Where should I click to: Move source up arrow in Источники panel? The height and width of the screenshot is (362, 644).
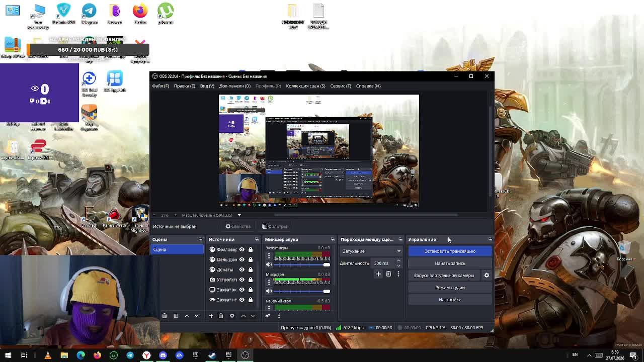(243, 316)
